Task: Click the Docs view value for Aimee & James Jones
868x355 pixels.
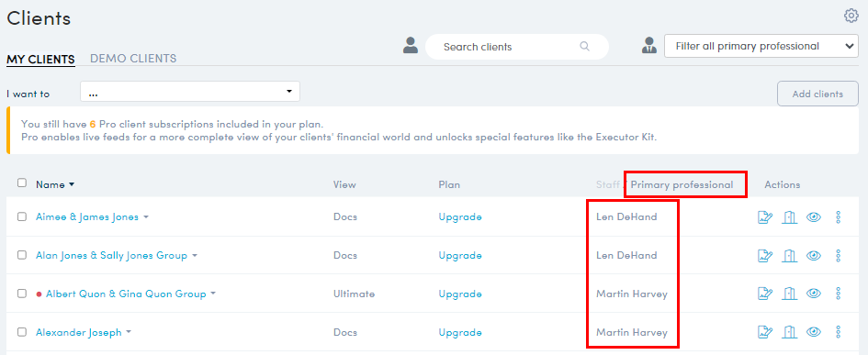Action: point(344,216)
